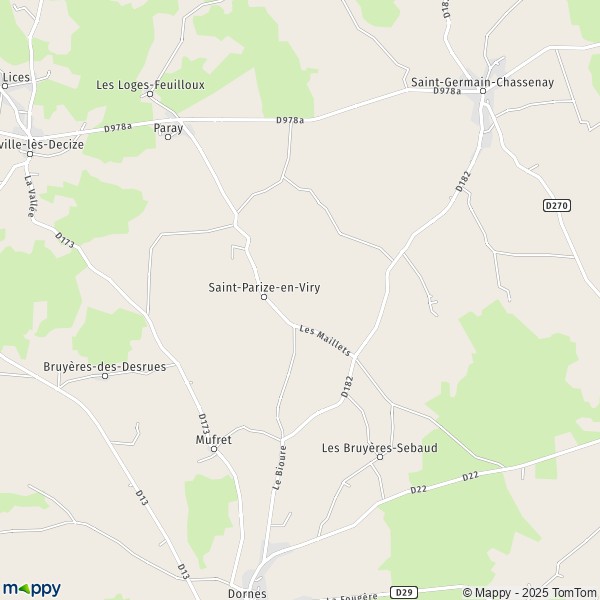Click the Mufret hamlet marker

[x=214, y=449]
